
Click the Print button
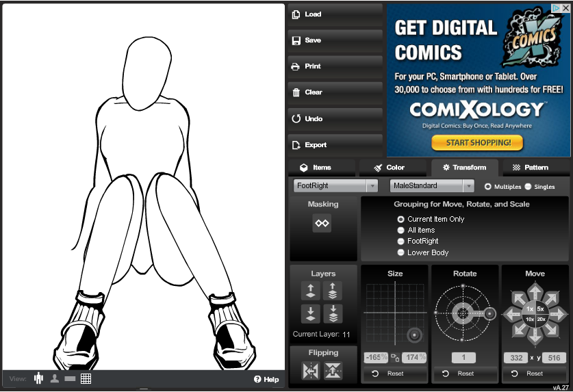click(335, 66)
